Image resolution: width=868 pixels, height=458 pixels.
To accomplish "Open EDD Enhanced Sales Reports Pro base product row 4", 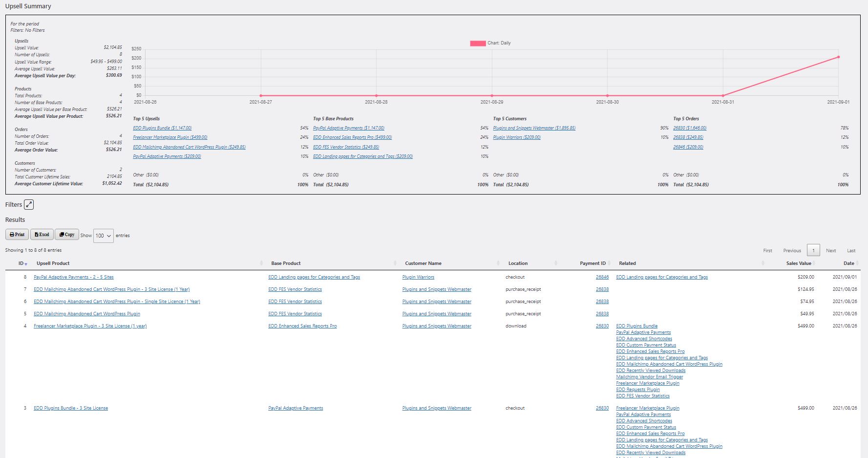I will [302, 326].
